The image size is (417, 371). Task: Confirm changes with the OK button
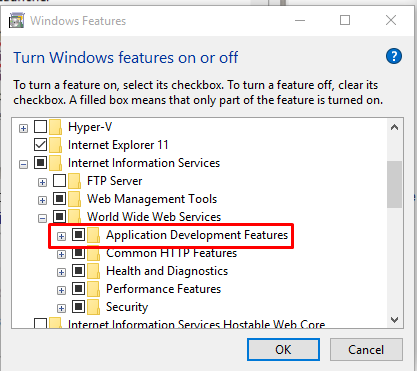[x=283, y=350]
